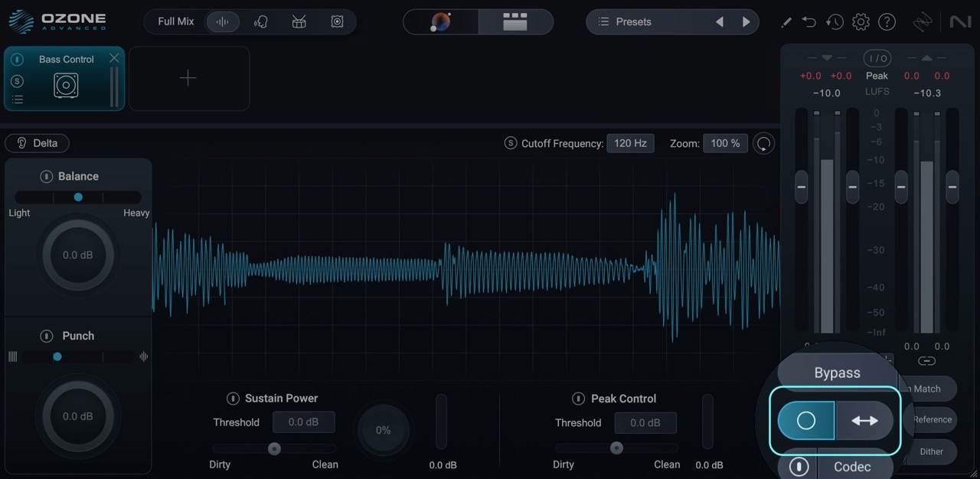Enable the Delta listen button
Viewport: 980px width, 479px height.
point(37,143)
